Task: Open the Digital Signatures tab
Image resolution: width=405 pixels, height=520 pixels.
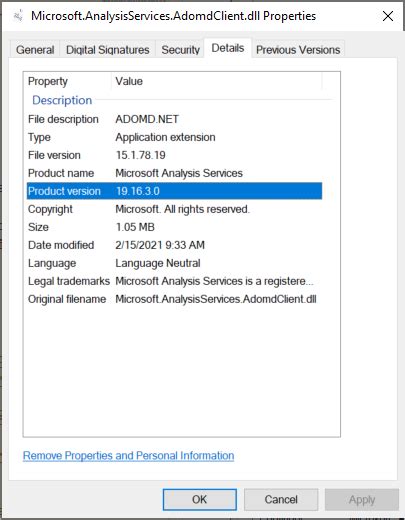Action: (108, 50)
